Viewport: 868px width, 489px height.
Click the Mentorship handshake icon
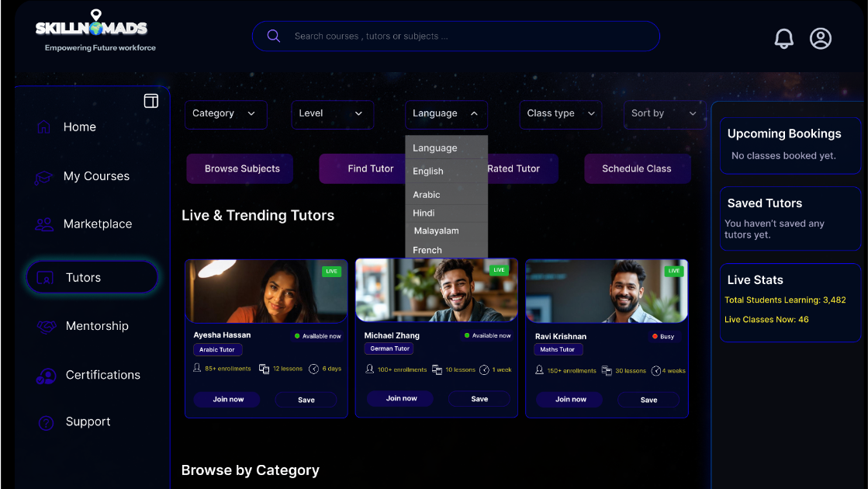coord(47,327)
